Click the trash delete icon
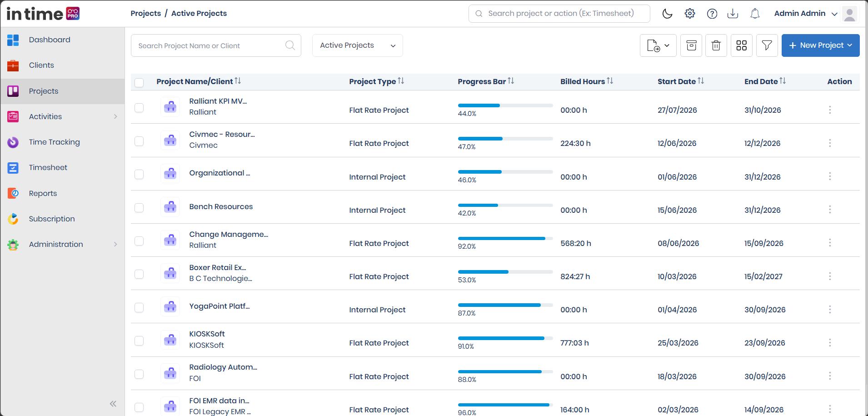The image size is (868, 416). 716,45
